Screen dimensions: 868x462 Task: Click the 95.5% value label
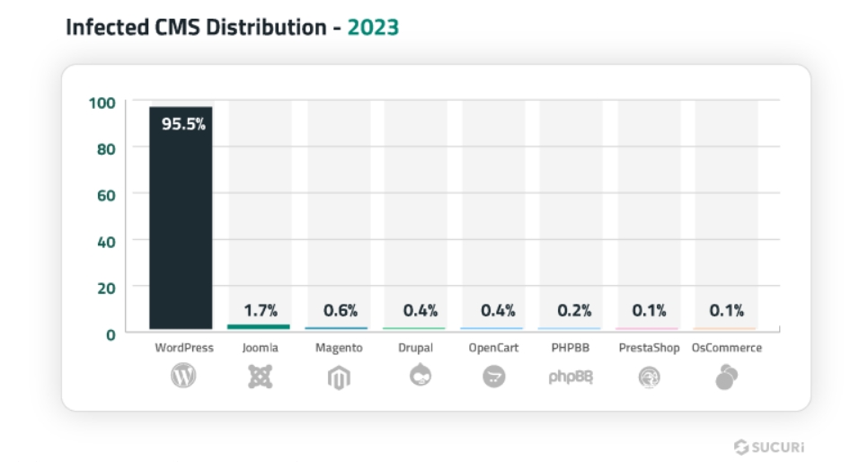pyautogui.click(x=183, y=124)
